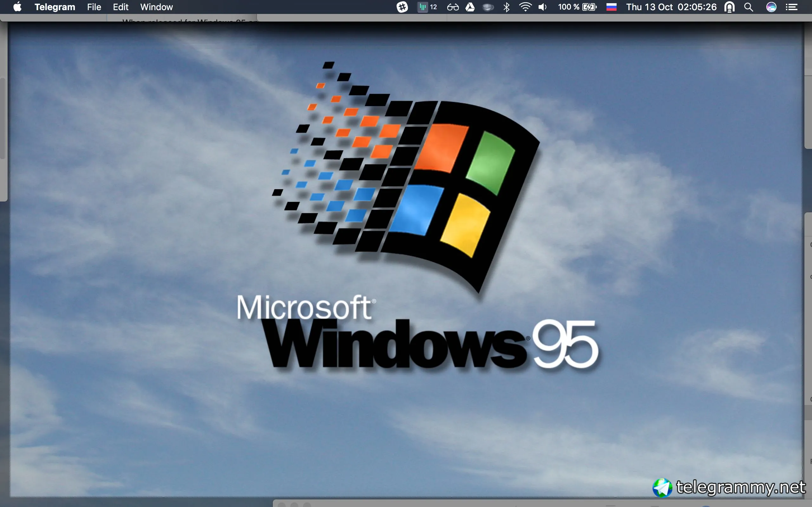Activate Siri from menu bar

coord(771,7)
